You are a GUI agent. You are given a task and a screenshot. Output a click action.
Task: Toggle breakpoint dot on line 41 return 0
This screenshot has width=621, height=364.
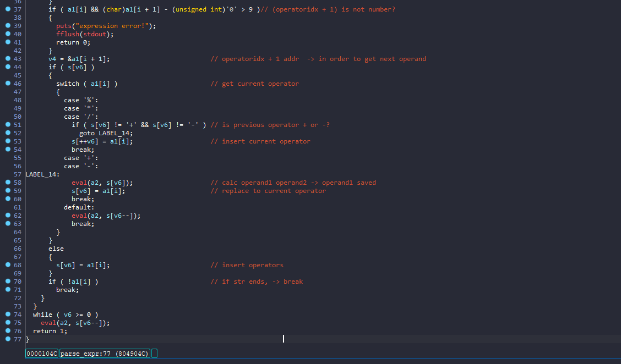pyautogui.click(x=8, y=42)
